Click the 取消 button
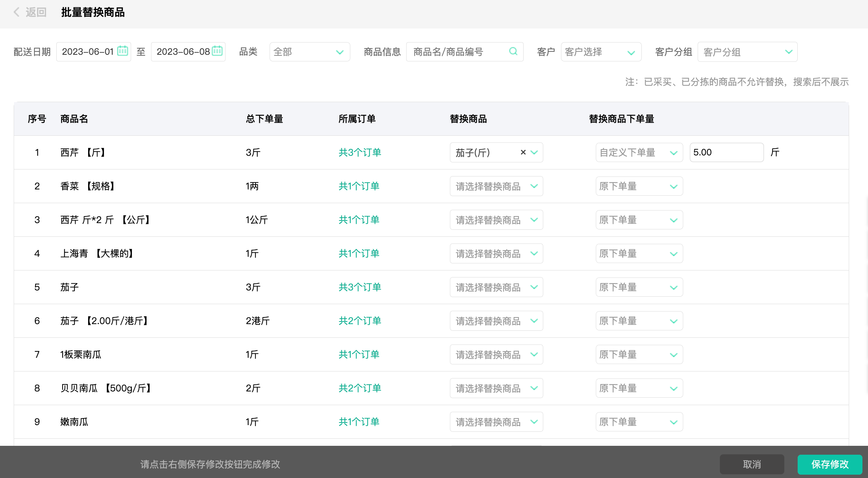Image resolution: width=868 pixels, height=478 pixels. (752, 464)
